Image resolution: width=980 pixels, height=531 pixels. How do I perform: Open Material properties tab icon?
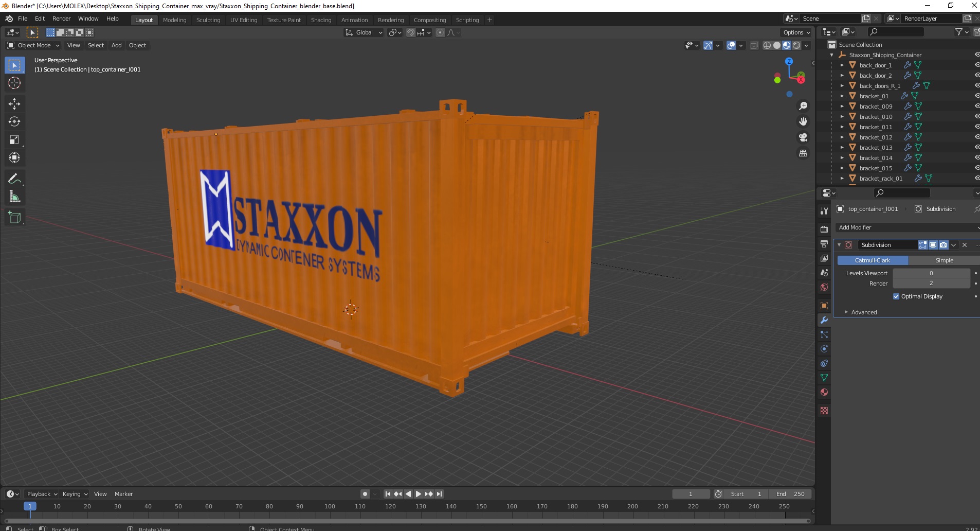point(824,392)
